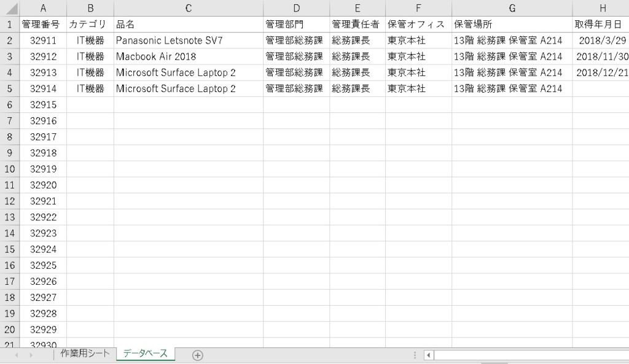629x364 pixels.
Task: Switch to the 作業用シート tab
Action: click(x=85, y=354)
